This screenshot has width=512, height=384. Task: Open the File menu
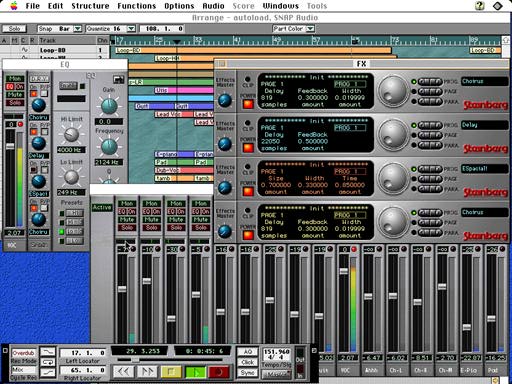coord(33,6)
